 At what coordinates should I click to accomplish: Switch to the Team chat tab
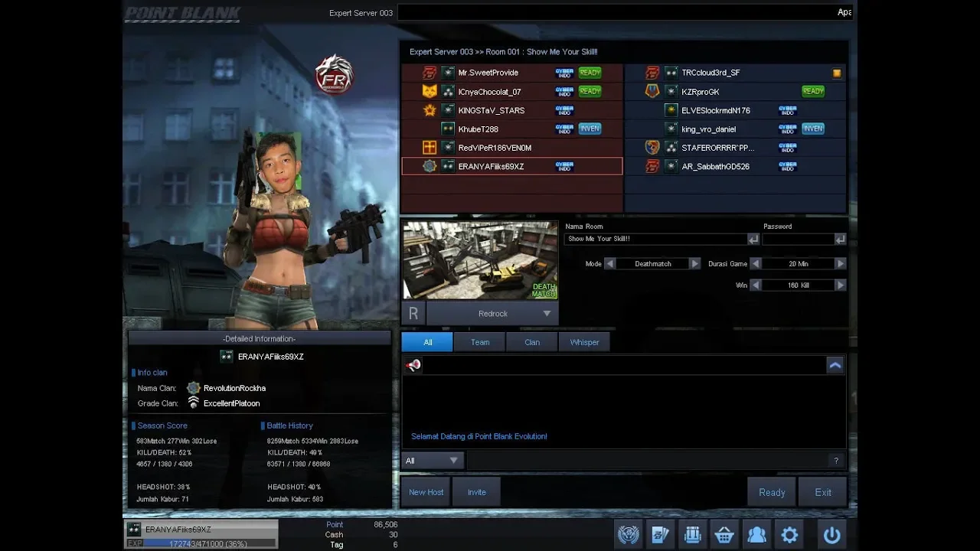tap(480, 342)
